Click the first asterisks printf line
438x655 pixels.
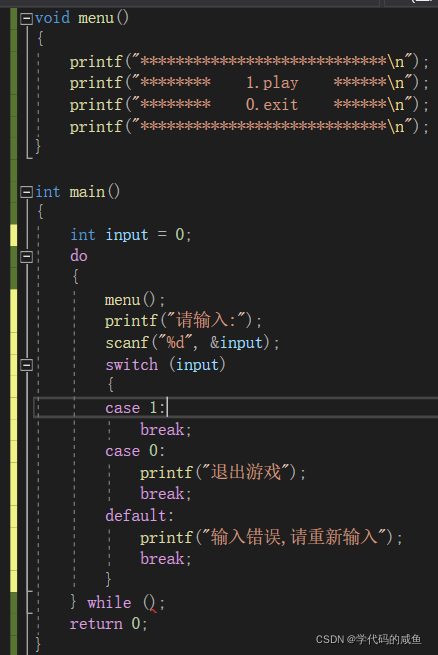coord(249,62)
